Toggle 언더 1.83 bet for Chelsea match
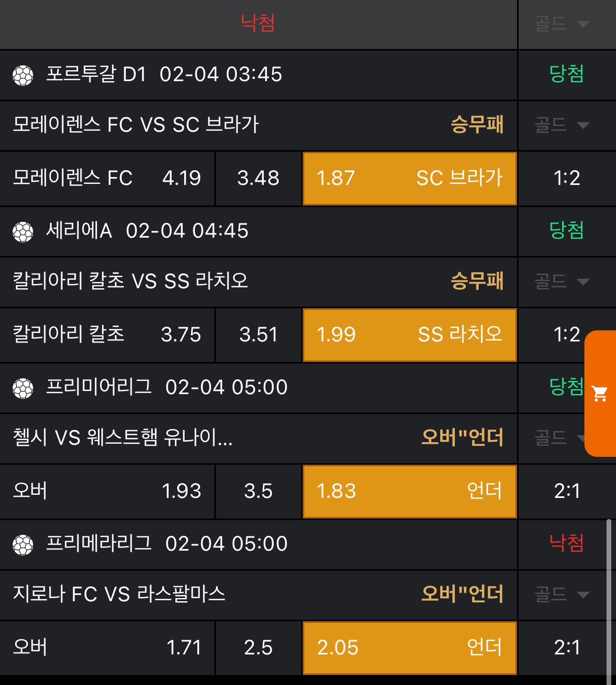The image size is (616, 685). [410, 492]
